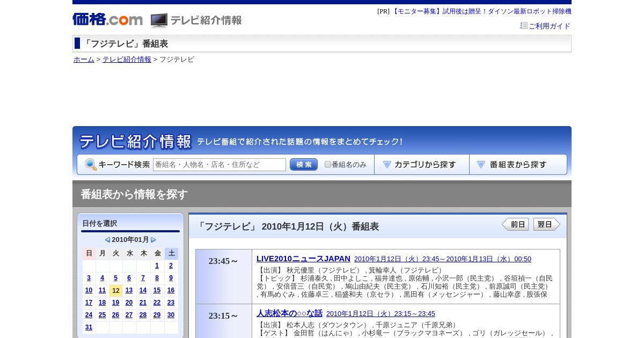The width and height of the screenshot is (644, 338).
Task: Select January 16 in the calendar
Action: [x=171, y=290]
